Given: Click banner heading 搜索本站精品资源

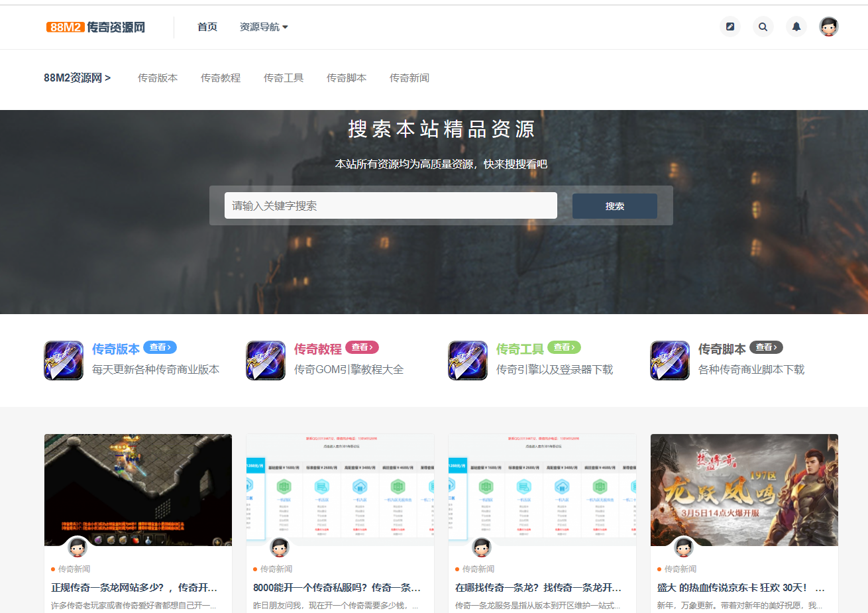Looking at the screenshot, I should pyautogui.click(x=441, y=129).
